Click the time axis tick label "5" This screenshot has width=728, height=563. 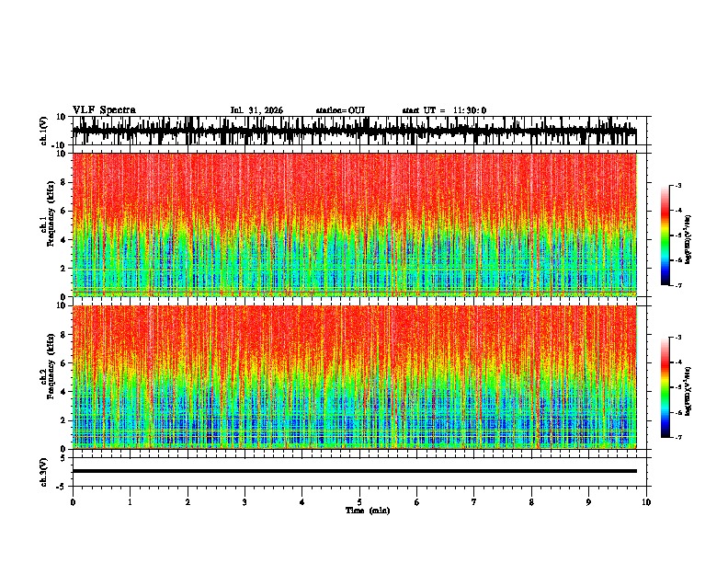tap(359, 502)
